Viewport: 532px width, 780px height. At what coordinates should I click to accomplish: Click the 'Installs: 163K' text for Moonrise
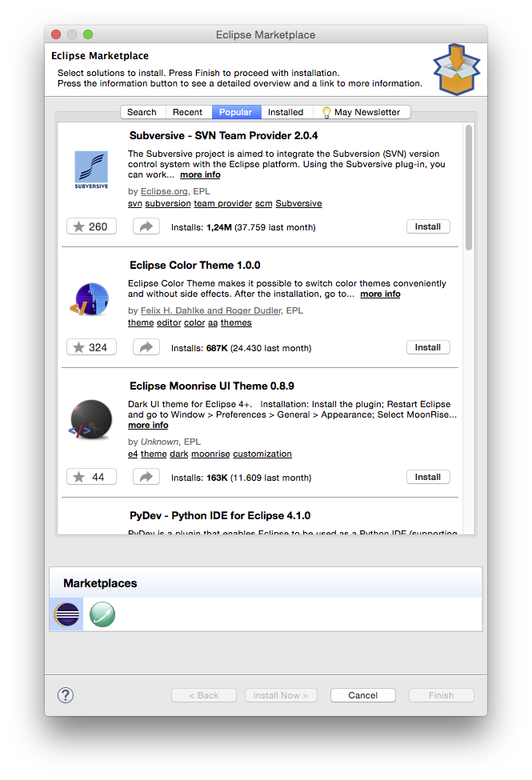point(199,478)
